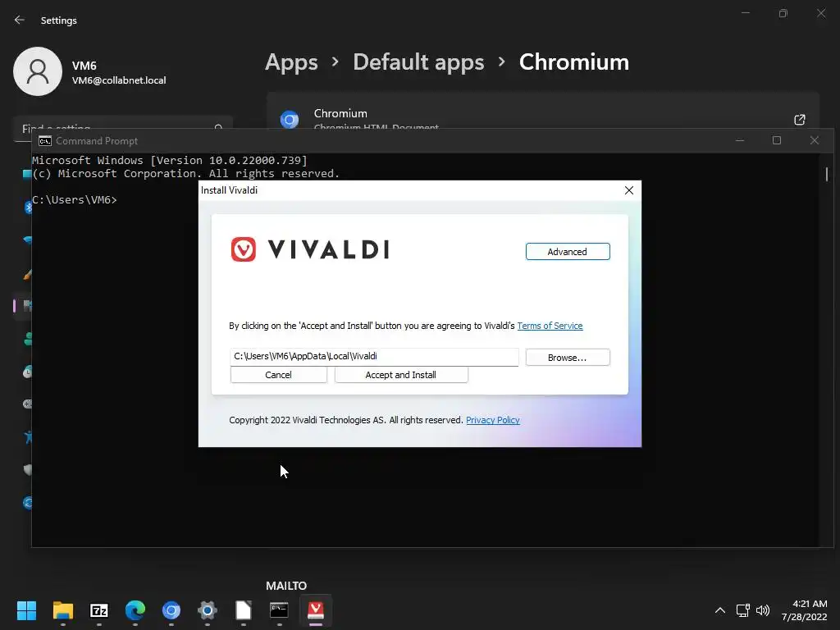840x630 pixels.
Task: Click the Vivaldi installer taskbar icon
Action: pyautogui.click(x=316, y=609)
